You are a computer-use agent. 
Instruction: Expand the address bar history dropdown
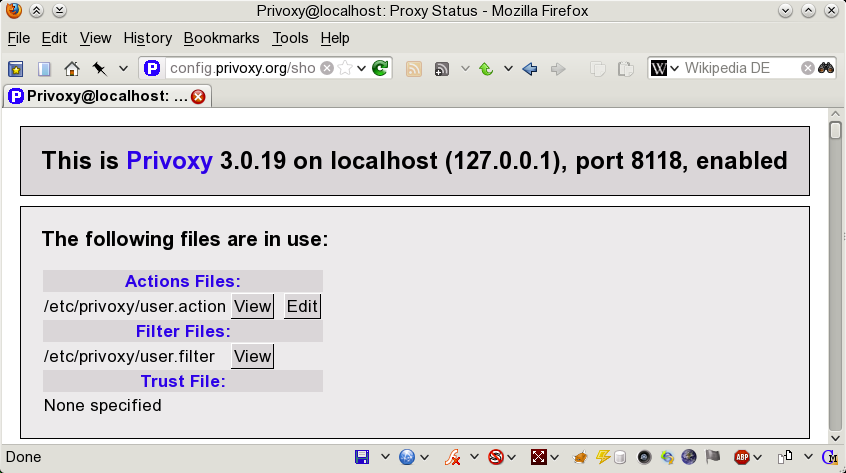coord(361,68)
